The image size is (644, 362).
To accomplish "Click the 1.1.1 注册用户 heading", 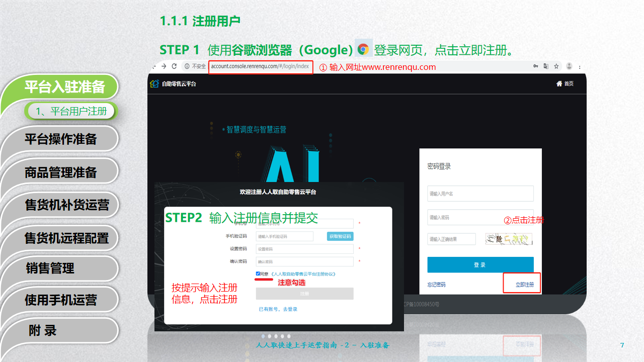I will point(200,21).
